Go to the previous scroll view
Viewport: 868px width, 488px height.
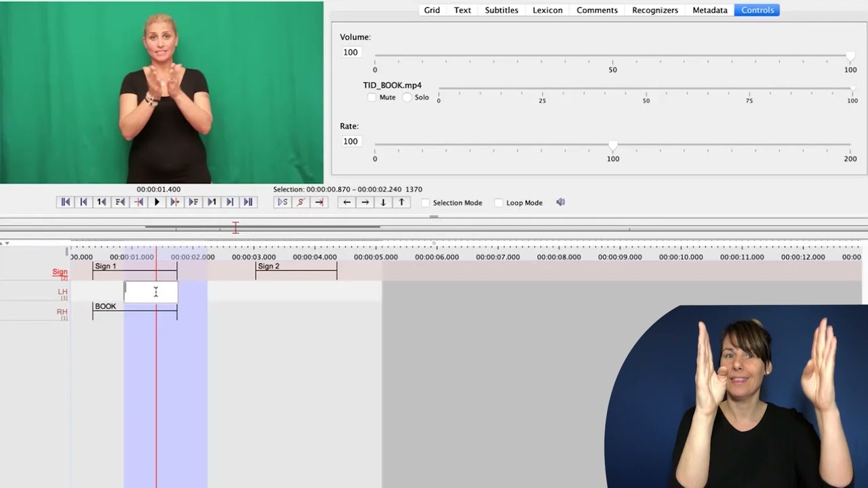(84, 202)
